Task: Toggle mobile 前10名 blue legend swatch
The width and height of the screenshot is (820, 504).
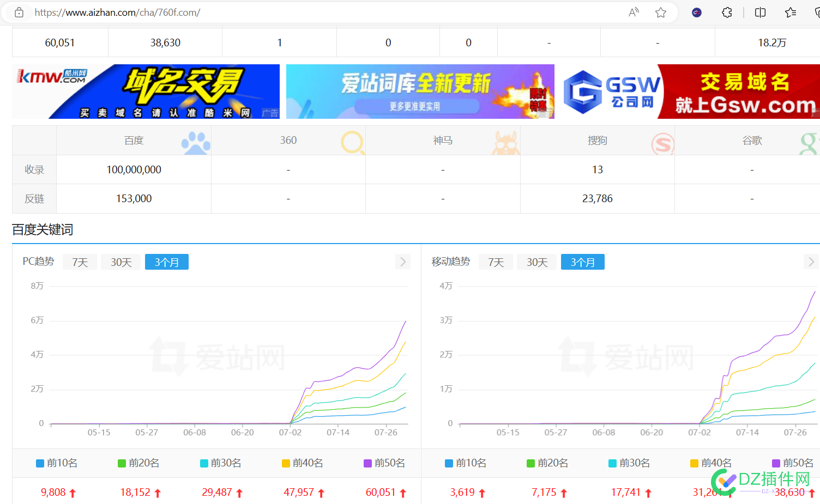Action: 449,463
